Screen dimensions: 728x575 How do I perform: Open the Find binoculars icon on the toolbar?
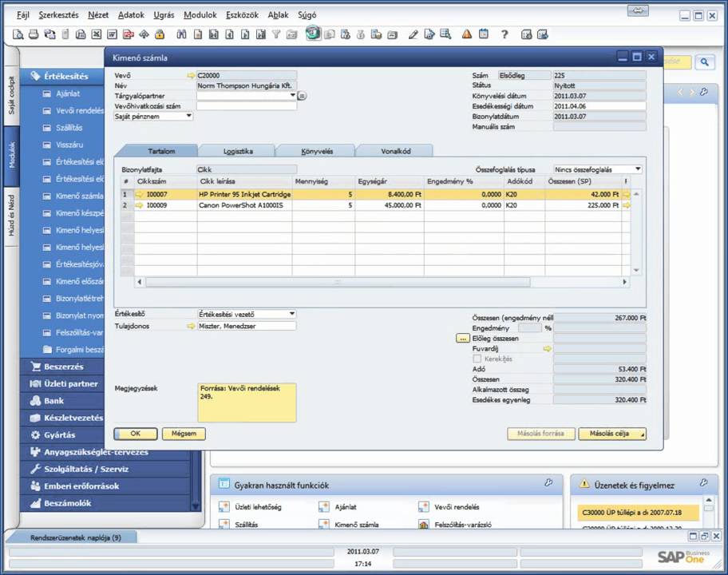coord(181,34)
